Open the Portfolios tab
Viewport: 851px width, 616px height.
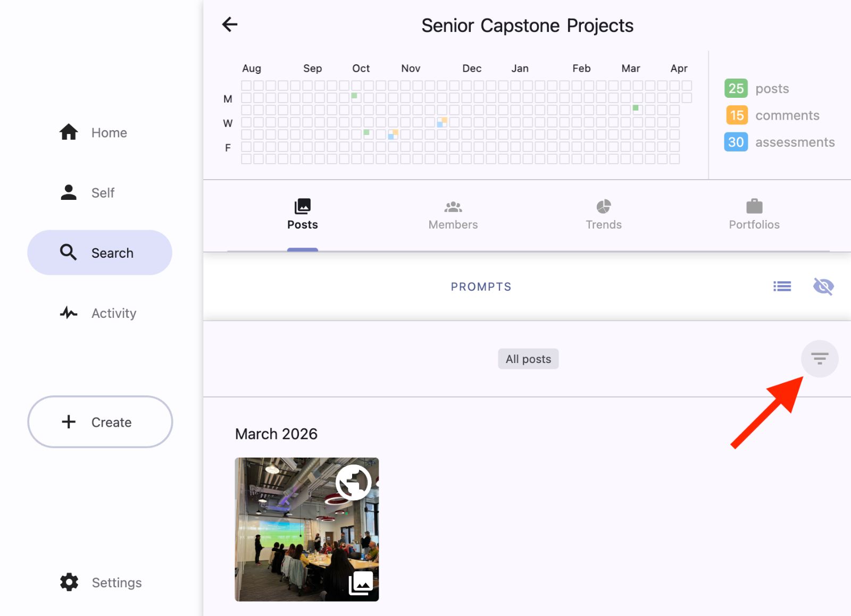click(754, 215)
